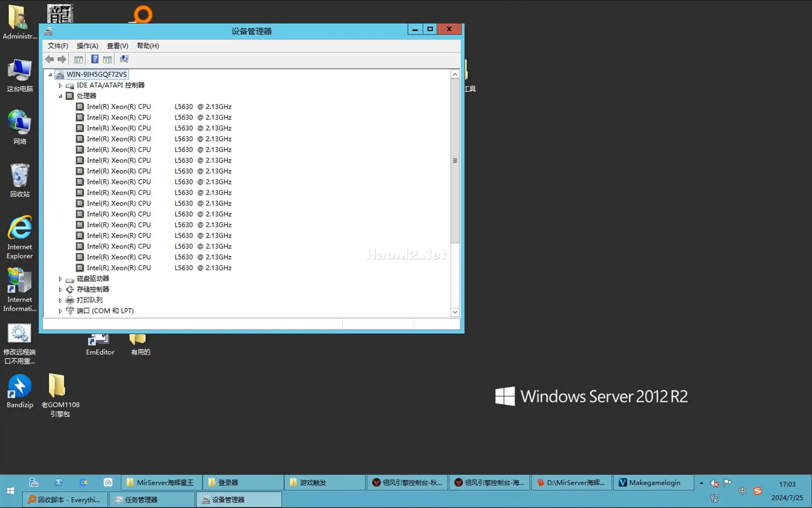This screenshot has width=812, height=508.
Task: Select the 回收站 recycle bin icon
Action: (x=20, y=180)
